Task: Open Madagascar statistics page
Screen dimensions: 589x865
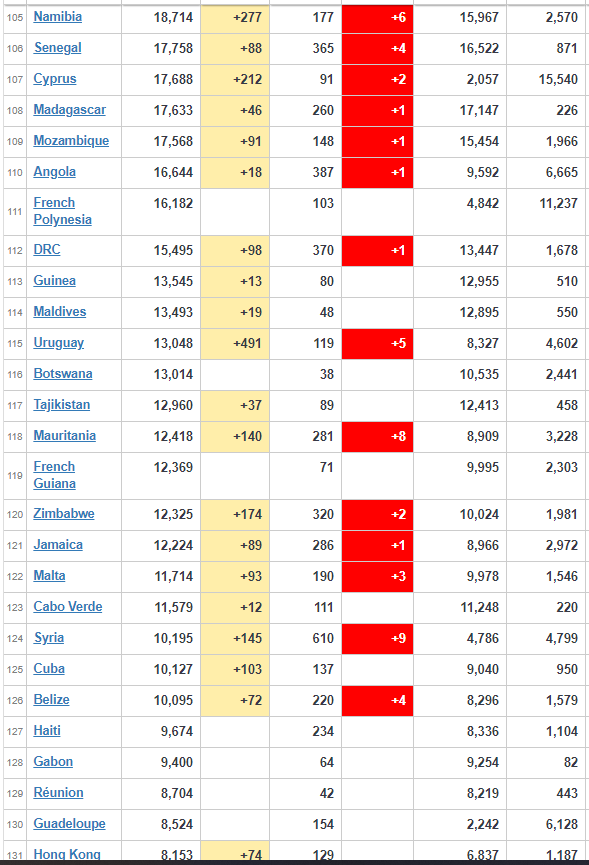Action: 69,110
